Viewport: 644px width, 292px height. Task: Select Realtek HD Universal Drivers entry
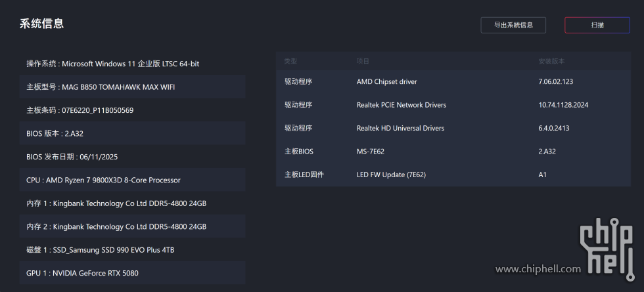(400, 128)
